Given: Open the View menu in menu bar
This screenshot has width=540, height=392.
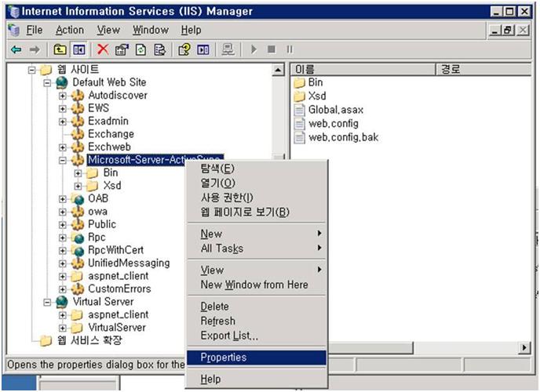Looking at the screenshot, I should tap(108, 31).
